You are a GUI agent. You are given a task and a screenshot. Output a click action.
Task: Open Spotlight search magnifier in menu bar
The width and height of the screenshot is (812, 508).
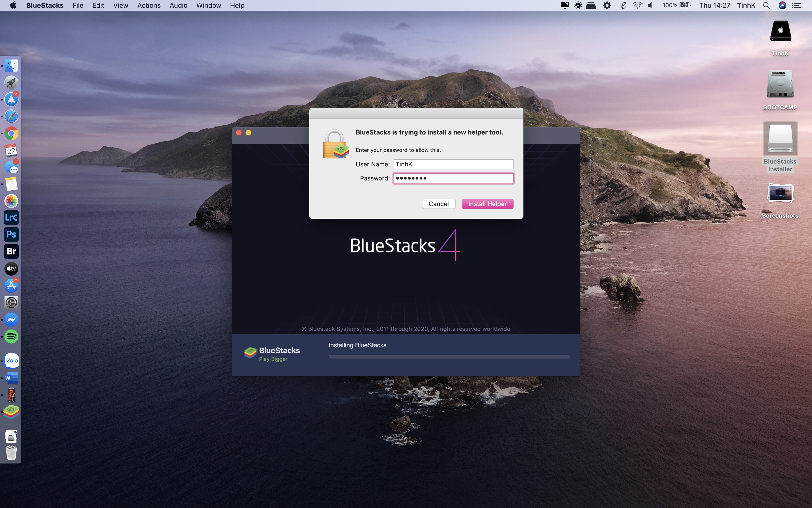[x=766, y=5]
